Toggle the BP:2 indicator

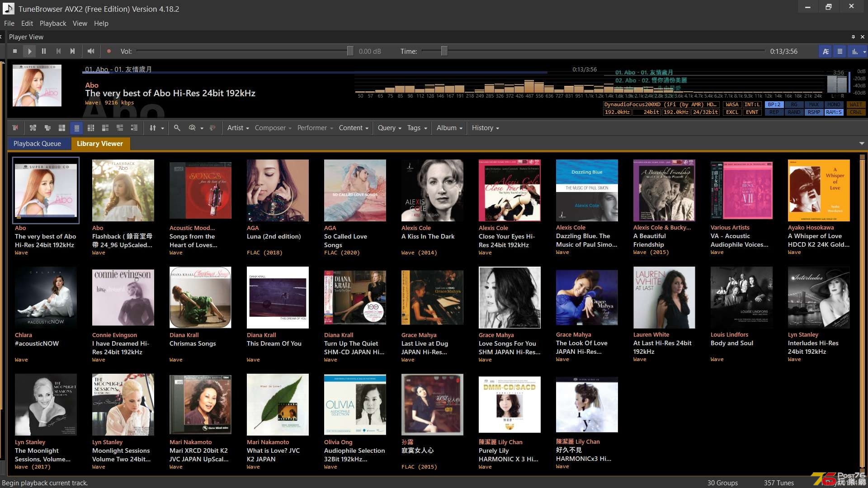point(774,104)
